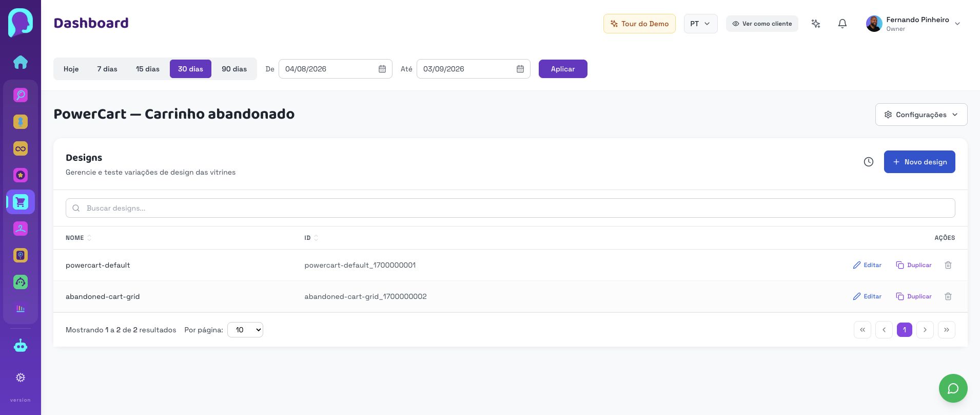The image size is (980, 415).
Task: Open the headset support module in sidebar
Action: pyautogui.click(x=21, y=282)
